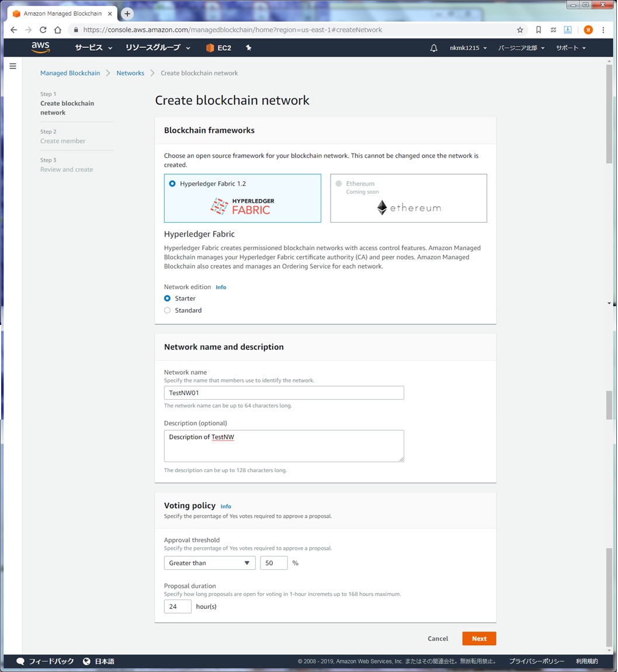618x672 pixels.
Task: Open a new browser tab
Action: click(127, 13)
